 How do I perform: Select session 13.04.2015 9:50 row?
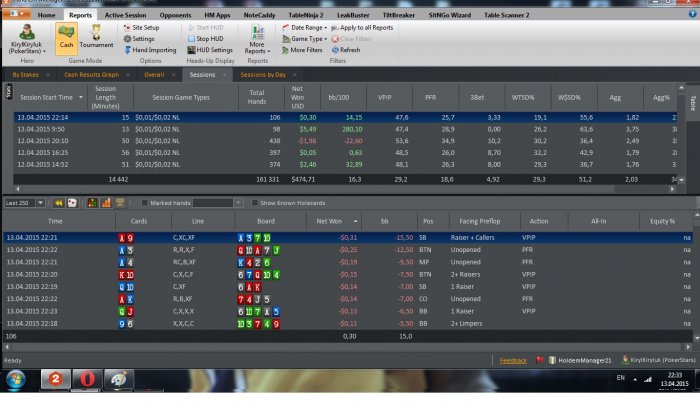click(345, 129)
